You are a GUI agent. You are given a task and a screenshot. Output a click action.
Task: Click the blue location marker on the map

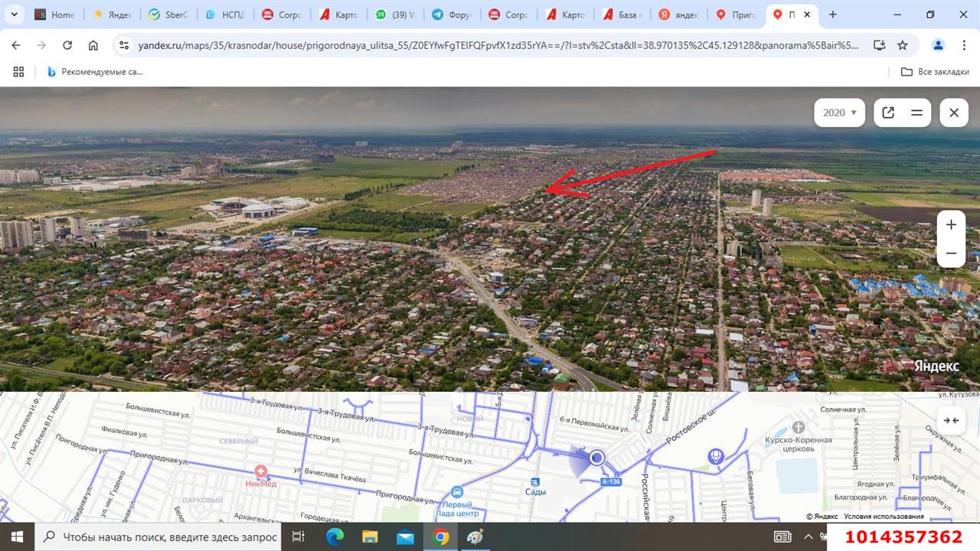click(597, 457)
